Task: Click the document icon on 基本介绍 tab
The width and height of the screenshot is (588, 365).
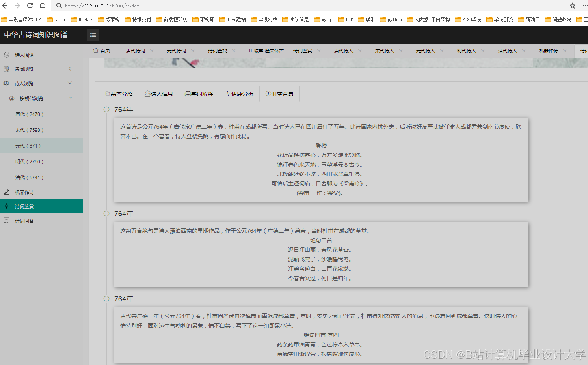Action: [x=107, y=94]
